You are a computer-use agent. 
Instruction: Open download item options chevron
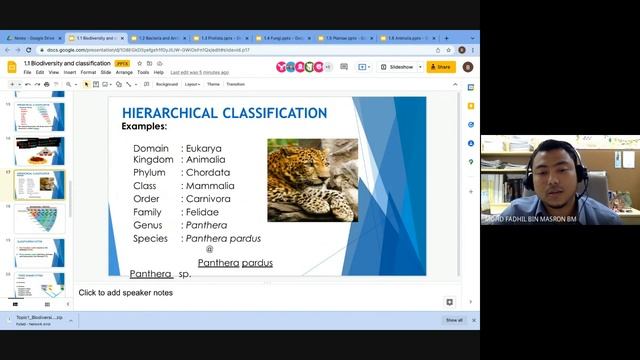point(71,321)
